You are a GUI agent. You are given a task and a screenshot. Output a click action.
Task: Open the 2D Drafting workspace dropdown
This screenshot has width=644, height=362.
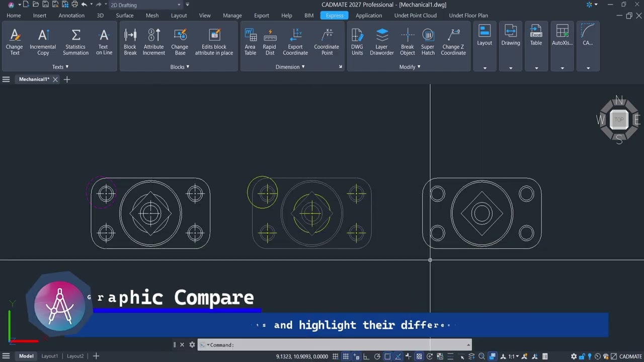point(146,5)
